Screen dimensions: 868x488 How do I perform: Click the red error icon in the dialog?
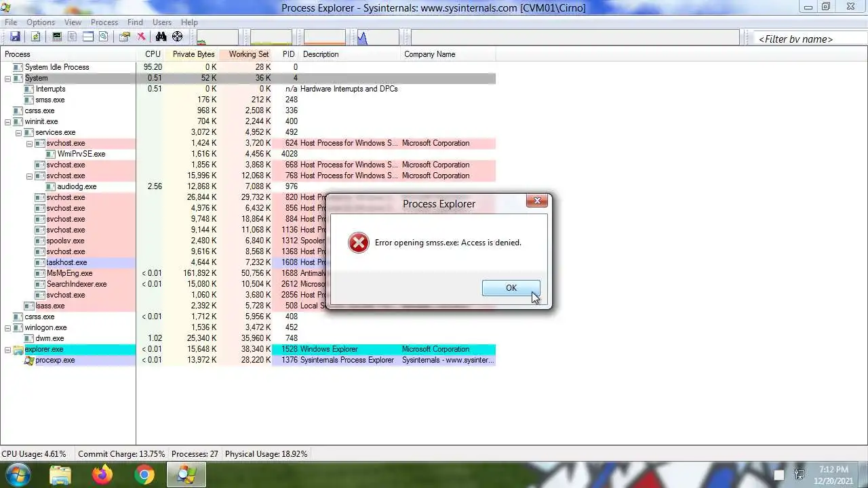click(359, 243)
